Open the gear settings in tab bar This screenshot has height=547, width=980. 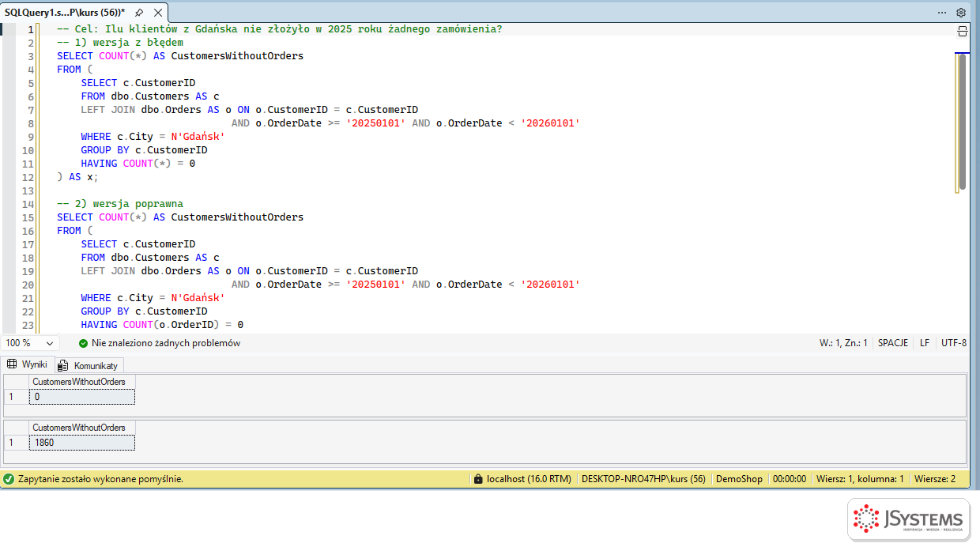point(961,13)
